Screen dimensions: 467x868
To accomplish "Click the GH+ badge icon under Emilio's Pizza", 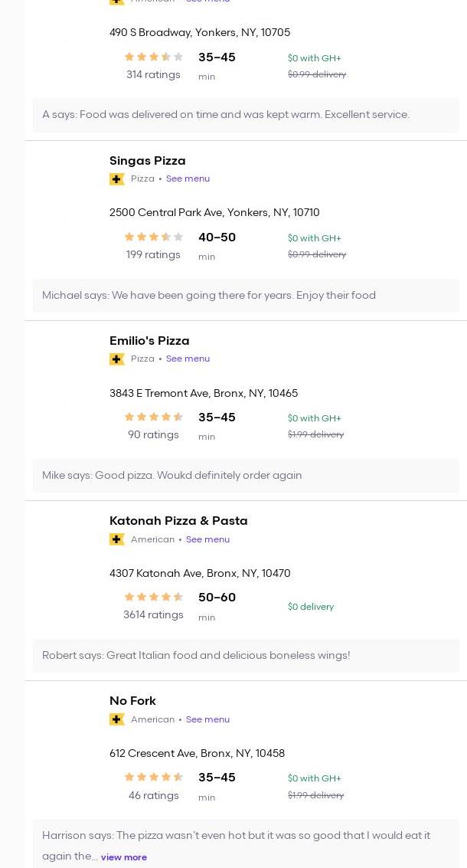I will pyautogui.click(x=117, y=359).
